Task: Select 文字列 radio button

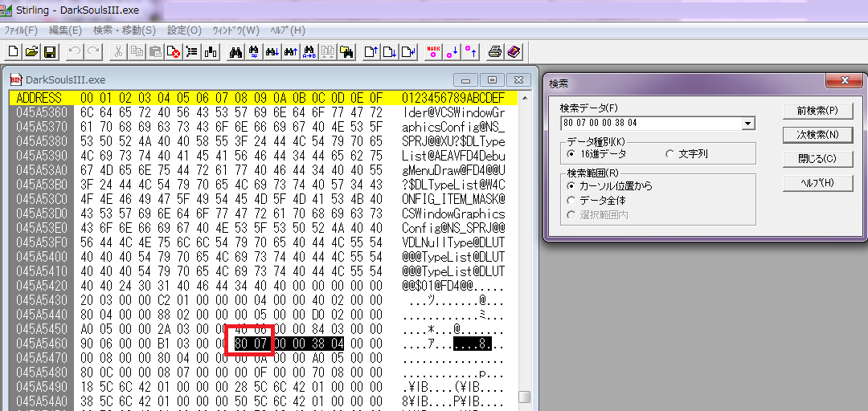Action: pos(669,153)
